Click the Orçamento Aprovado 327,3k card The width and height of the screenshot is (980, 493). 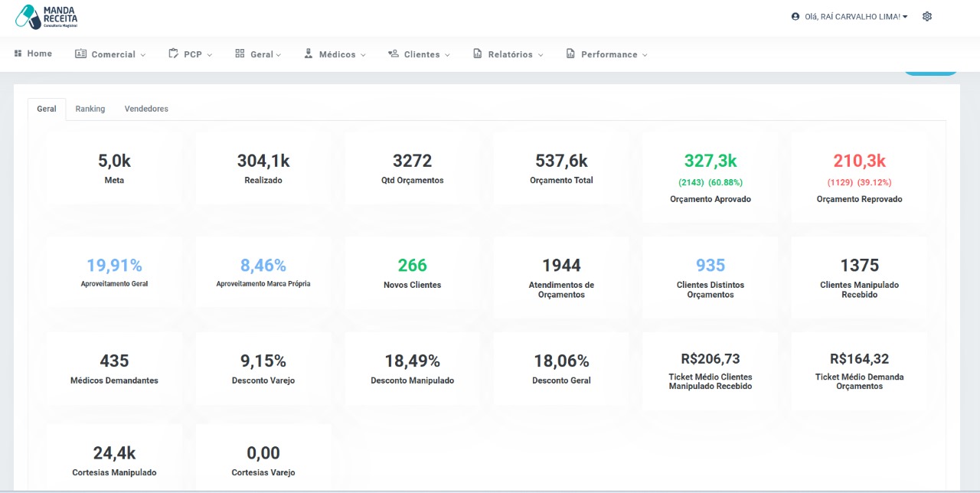710,177
